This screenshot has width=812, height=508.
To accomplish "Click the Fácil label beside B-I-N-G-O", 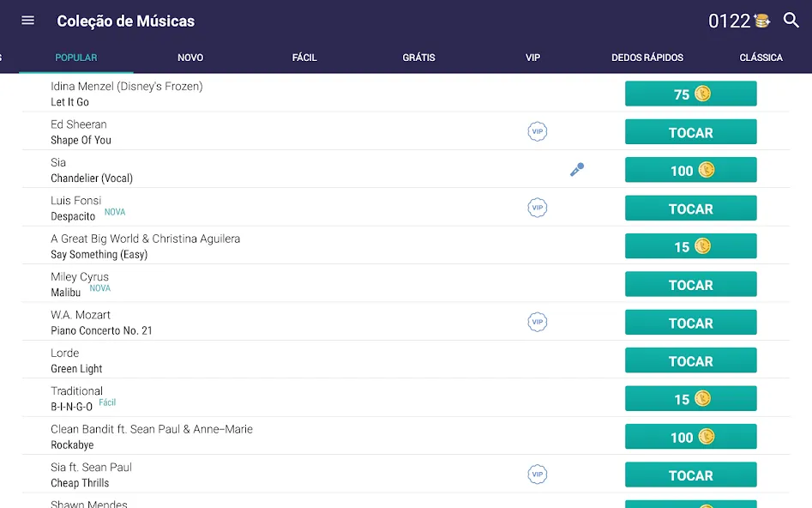I will (107, 402).
